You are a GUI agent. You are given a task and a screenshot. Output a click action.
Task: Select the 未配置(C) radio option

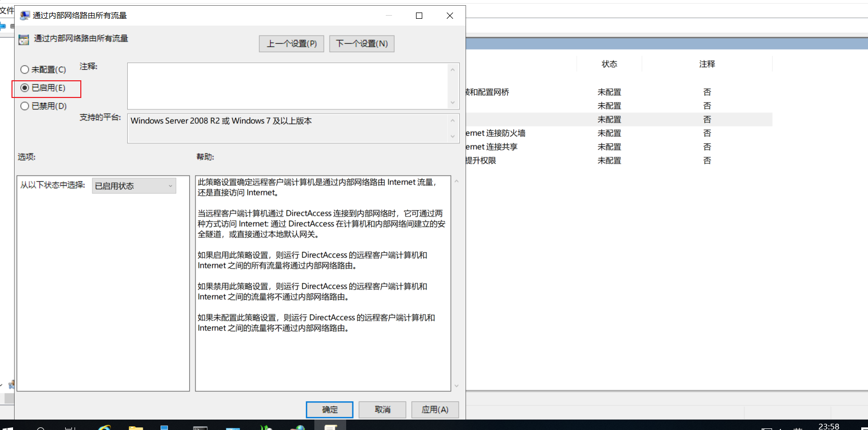[x=43, y=69]
